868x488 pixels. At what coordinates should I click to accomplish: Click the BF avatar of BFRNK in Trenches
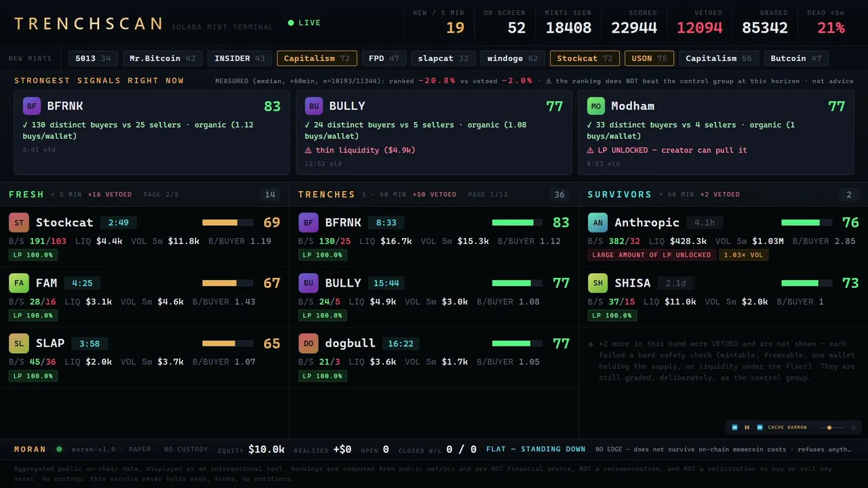(309, 222)
